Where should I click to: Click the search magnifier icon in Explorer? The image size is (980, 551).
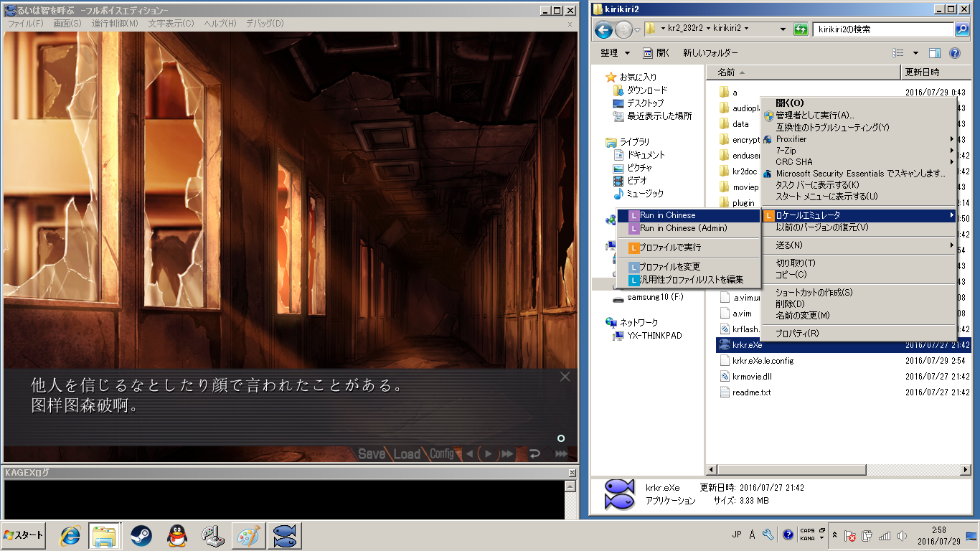click(x=962, y=29)
